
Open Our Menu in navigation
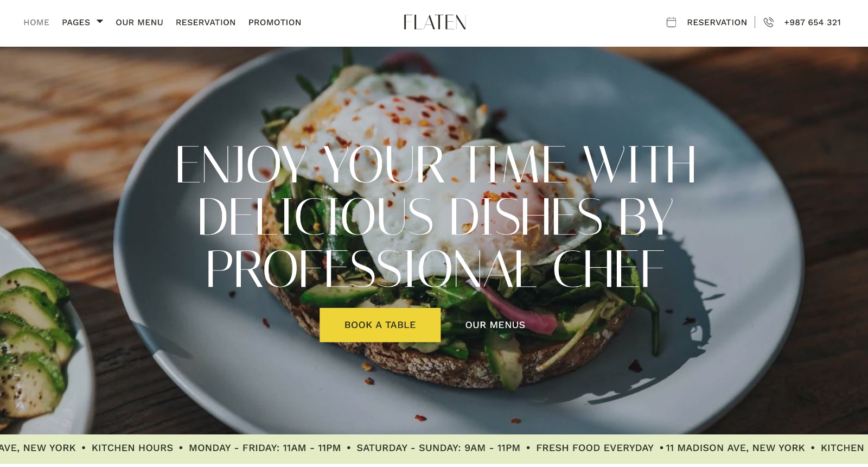click(x=139, y=22)
